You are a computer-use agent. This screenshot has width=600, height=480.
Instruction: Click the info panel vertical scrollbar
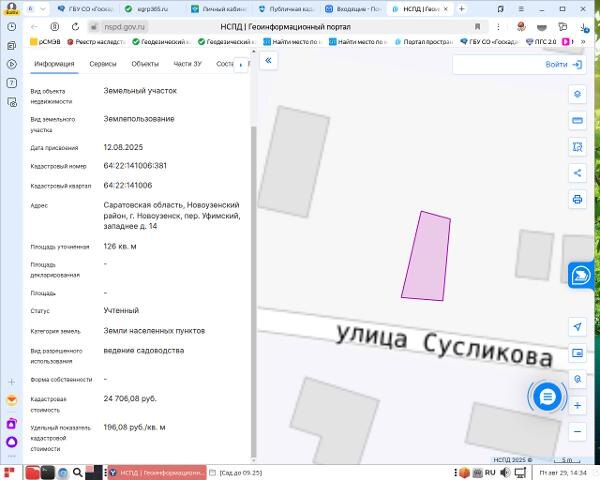point(253,291)
